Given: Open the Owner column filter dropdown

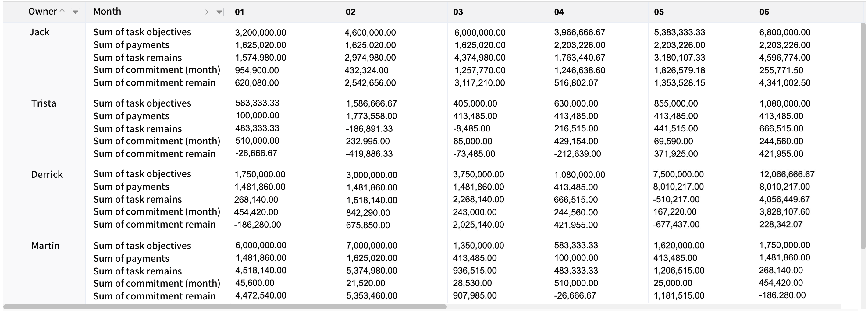Looking at the screenshot, I should click(75, 12).
